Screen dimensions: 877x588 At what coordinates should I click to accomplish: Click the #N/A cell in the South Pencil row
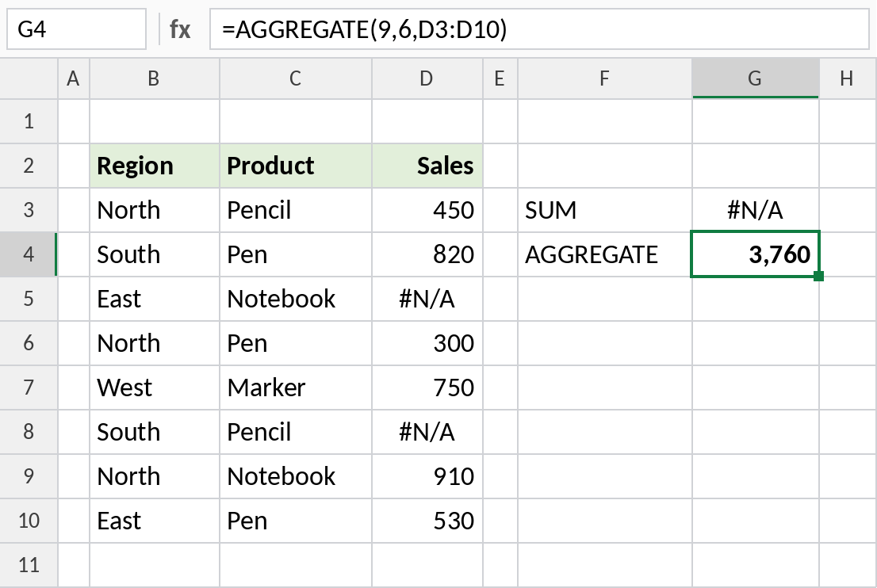point(427,432)
